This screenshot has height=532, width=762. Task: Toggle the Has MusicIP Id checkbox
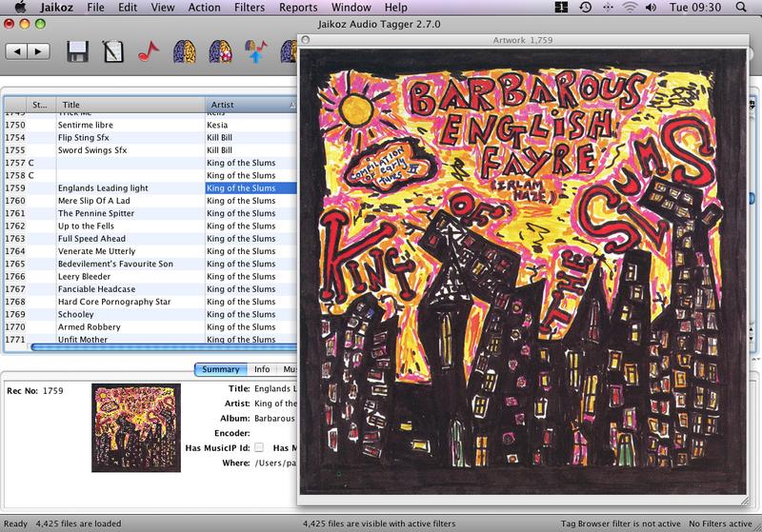(x=259, y=447)
